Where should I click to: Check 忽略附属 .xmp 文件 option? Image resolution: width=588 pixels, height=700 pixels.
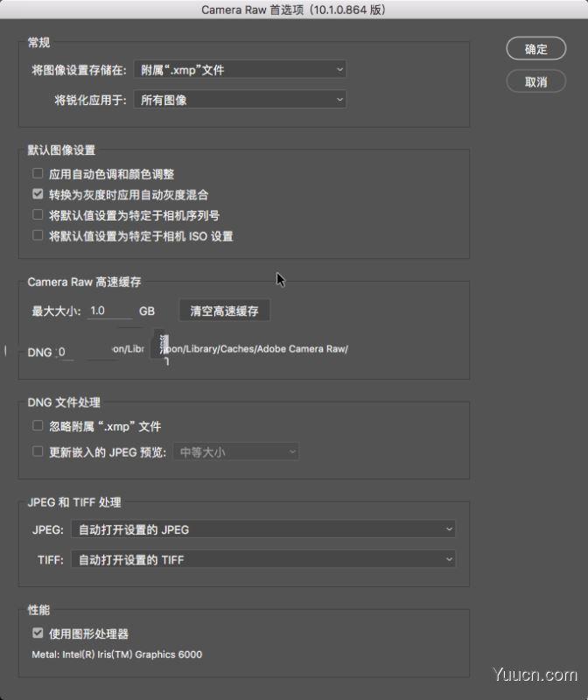pos(38,426)
